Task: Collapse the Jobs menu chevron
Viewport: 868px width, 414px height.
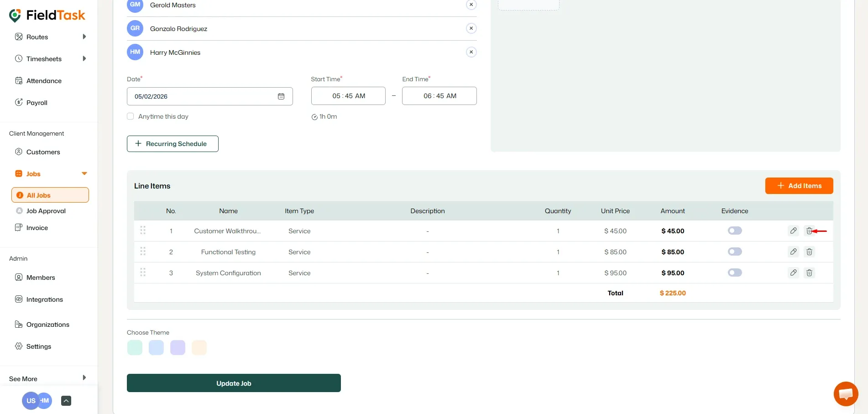Action: pos(84,173)
